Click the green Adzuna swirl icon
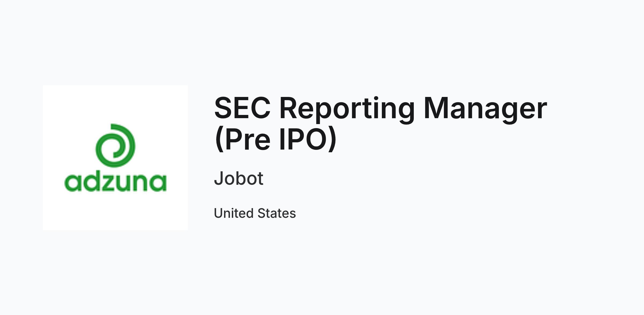This screenshot has width=644, height=315. point(115,146)
